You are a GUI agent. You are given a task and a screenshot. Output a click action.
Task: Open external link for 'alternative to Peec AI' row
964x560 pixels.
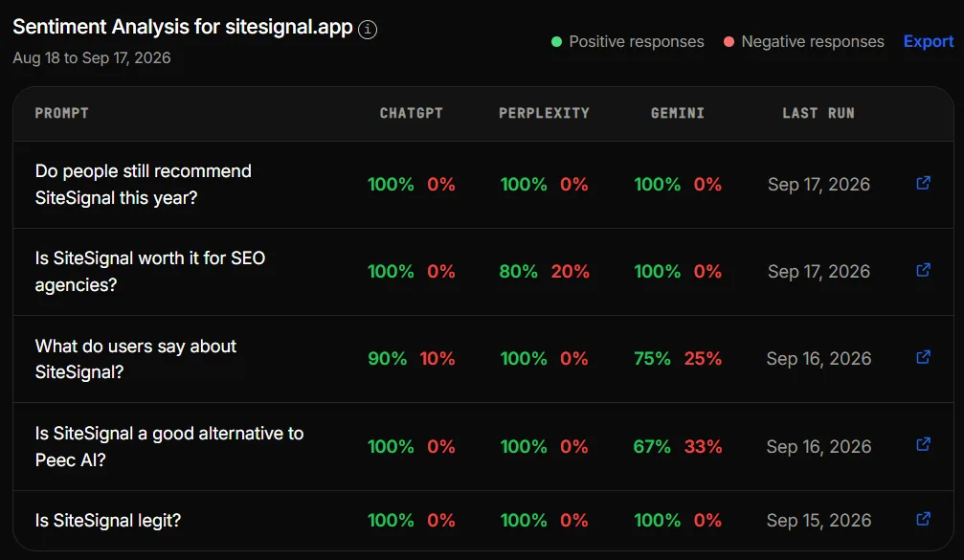pyautogui.click(x=923, y=445)
